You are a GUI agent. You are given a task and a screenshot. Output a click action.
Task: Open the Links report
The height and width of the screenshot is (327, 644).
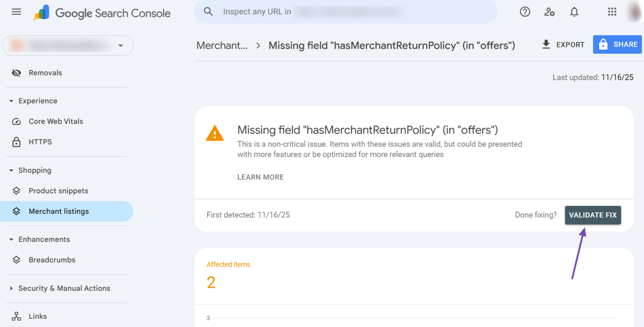click(37, 316)
